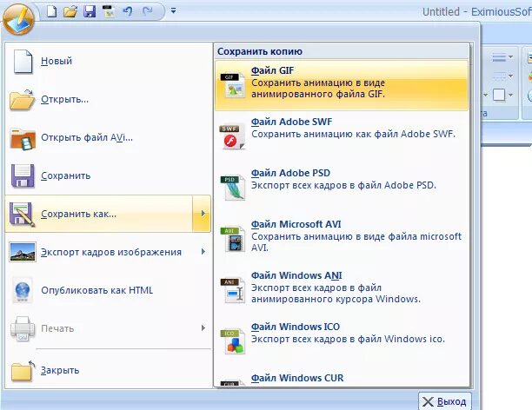This screenshot has height=410, width=532.
Task: Click landscape picture icon for Экспорт кадров
Action: 23,252
